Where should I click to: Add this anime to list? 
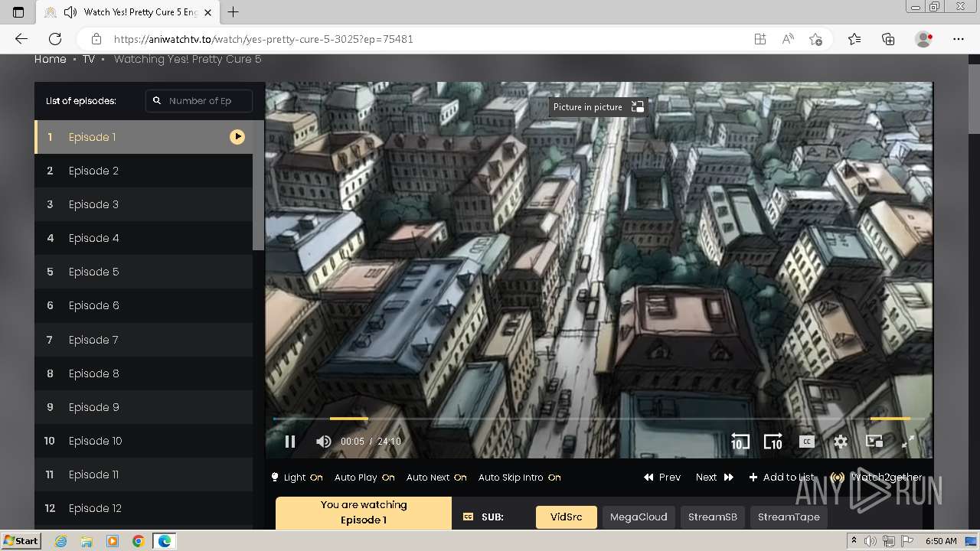(x=782, y=478)
